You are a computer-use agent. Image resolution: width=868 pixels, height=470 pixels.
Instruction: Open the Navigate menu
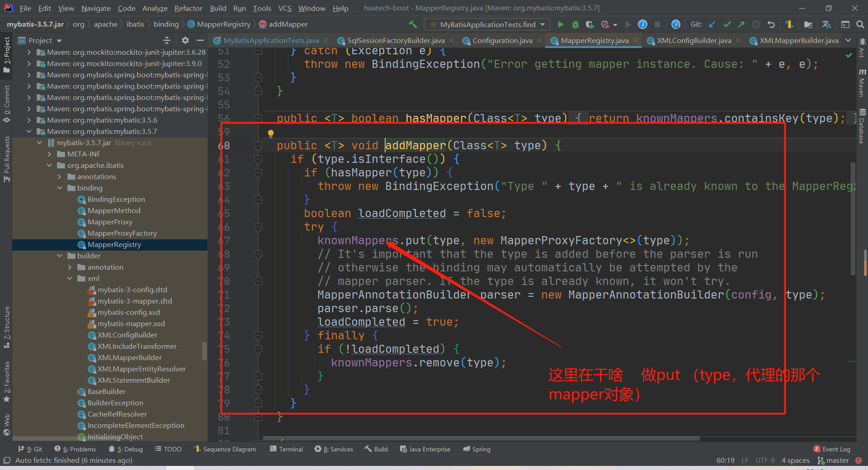(96, 8)
